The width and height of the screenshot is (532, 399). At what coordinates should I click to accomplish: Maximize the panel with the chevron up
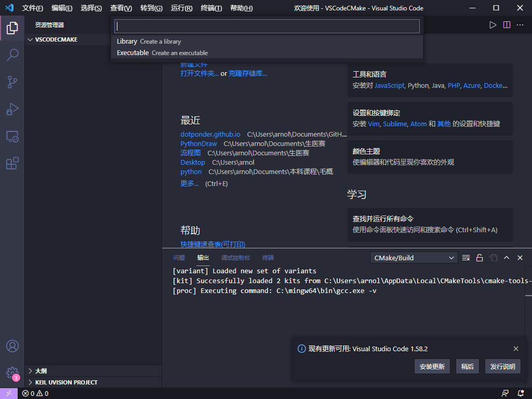[x=507, y=258]
